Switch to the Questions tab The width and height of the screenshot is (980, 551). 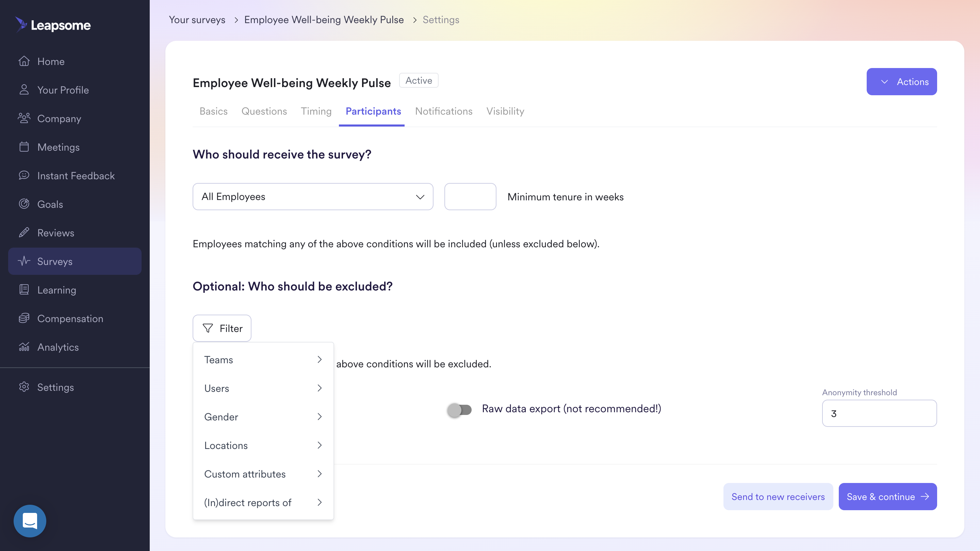[x=264, y=111]
